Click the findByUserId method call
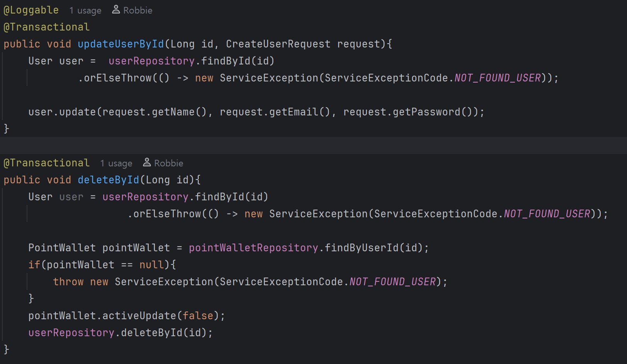Screen dimensions: 627x364 tap(362, 248)
